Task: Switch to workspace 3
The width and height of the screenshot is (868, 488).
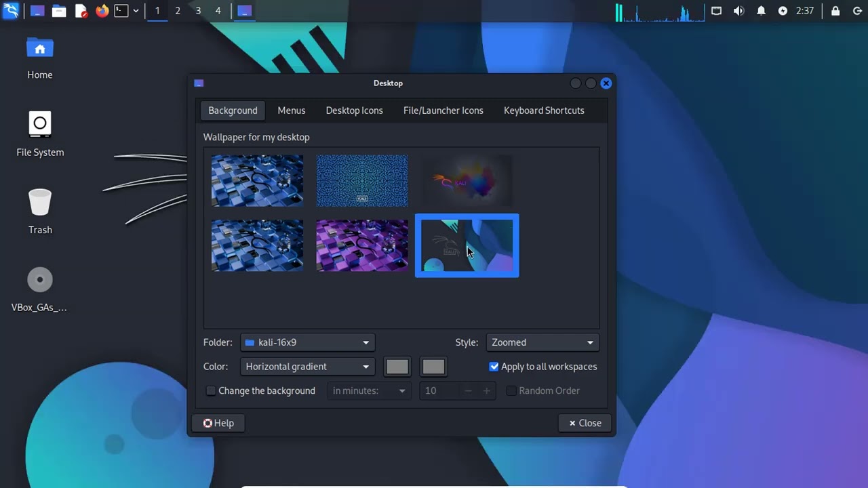Action: tap(198, 11)
